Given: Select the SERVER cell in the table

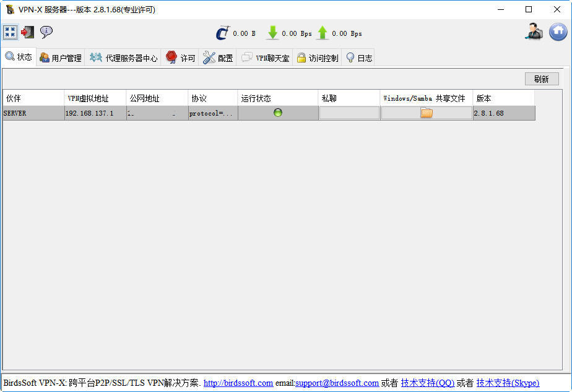Looking at the screenshot, I should [x=33, y=113].
